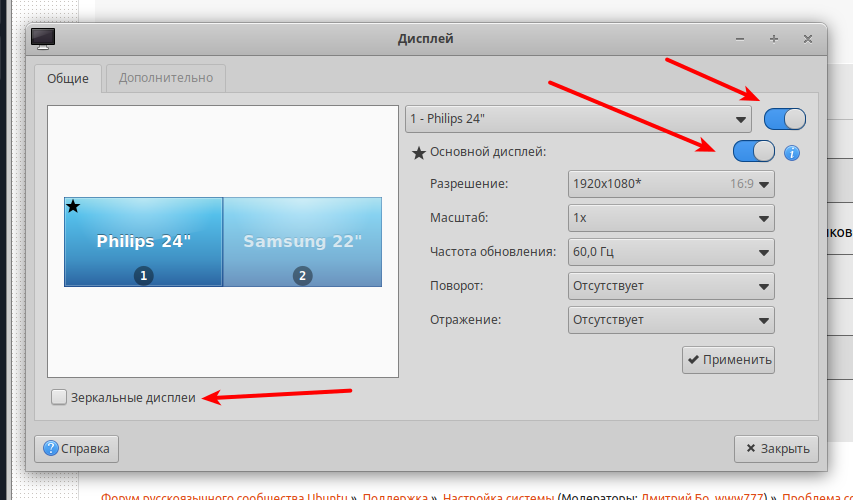Maximize the Дисплей window with the plus button

tap(774, 39)
